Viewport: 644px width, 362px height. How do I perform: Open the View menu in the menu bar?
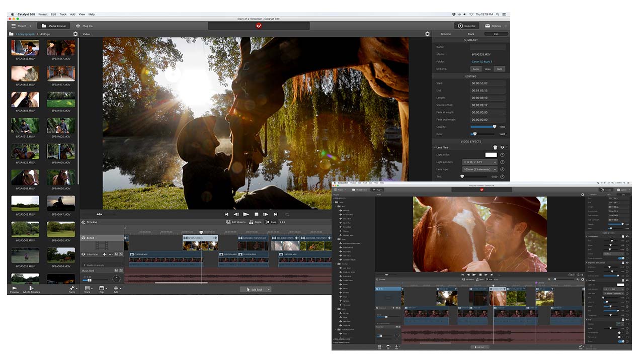coord(82,14)
